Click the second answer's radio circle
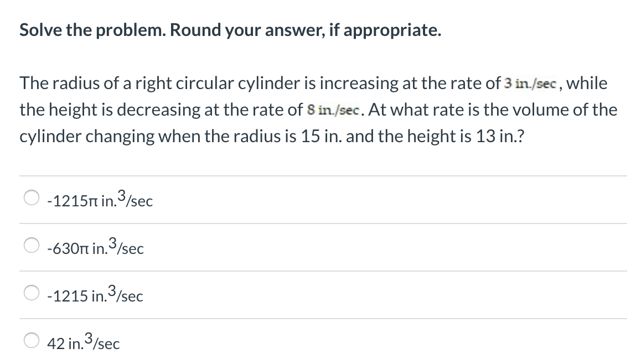Viewport: 636px width, 364px height. click(x=32, y=245)
